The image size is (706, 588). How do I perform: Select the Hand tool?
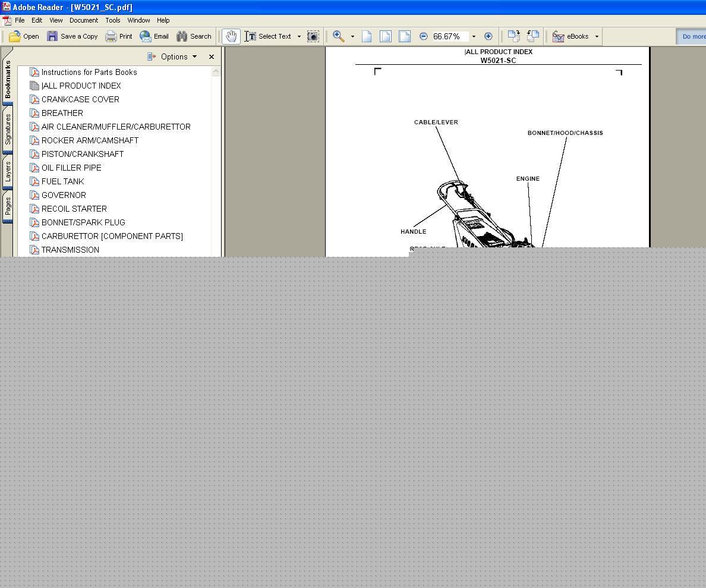pos(231,36)
